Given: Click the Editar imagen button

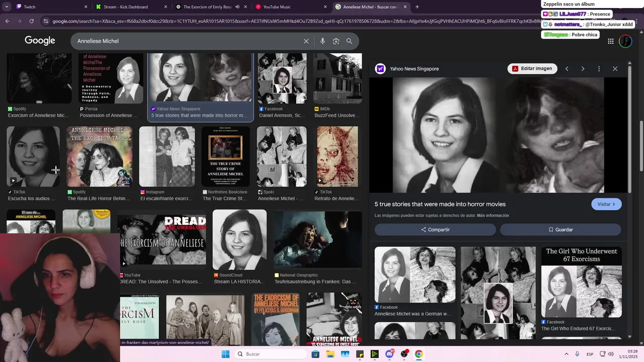Looking at the screenshot, I should 532,69.
